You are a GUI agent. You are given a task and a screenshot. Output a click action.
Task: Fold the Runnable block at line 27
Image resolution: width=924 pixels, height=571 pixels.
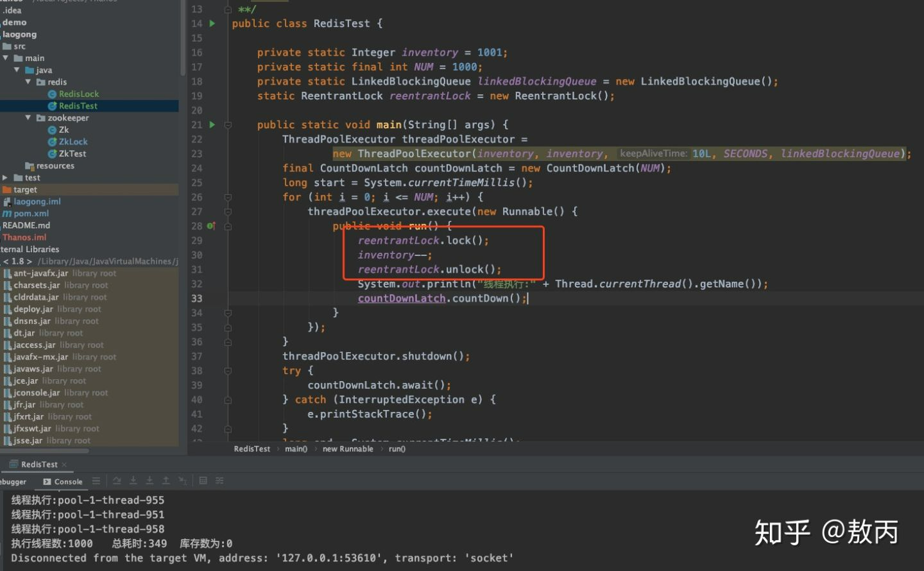[x=228, y=212]
